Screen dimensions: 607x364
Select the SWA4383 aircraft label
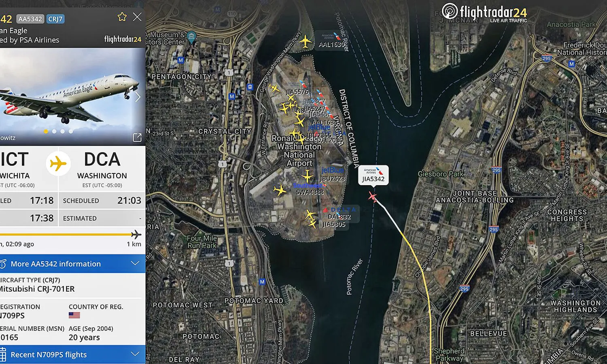[x=310, y=192]
